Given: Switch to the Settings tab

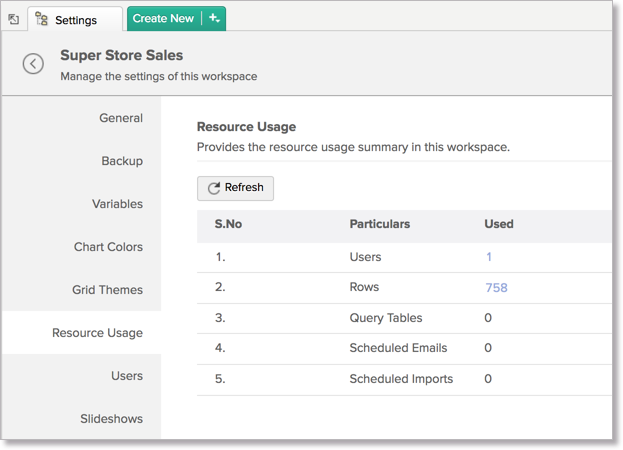Looking at the screenshot, I should coord(75,19).
